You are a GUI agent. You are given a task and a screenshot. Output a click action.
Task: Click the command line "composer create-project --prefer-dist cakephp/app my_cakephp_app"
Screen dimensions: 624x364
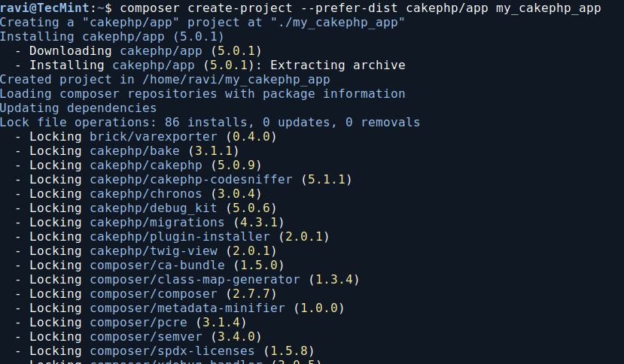pos(360,8)
